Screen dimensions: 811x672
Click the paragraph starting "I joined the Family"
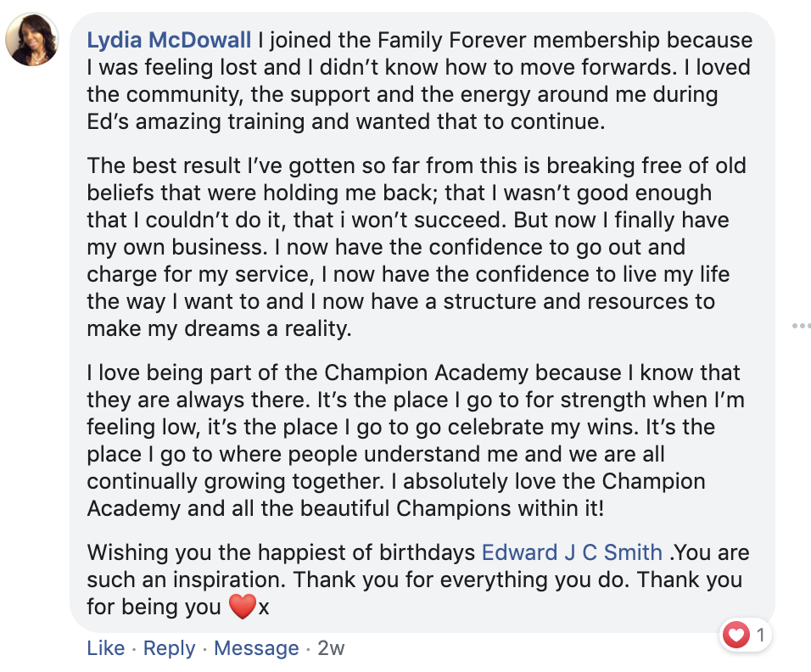click(420, 81)
